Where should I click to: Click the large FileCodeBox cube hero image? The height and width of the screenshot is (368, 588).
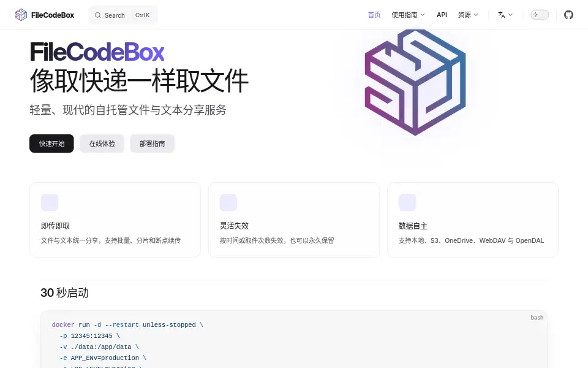pos(415,82)
